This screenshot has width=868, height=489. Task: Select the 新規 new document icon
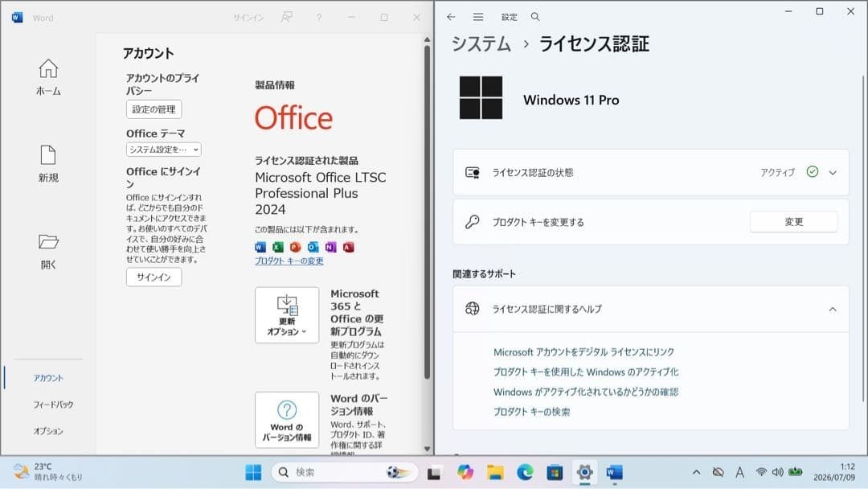pos(48,155)
